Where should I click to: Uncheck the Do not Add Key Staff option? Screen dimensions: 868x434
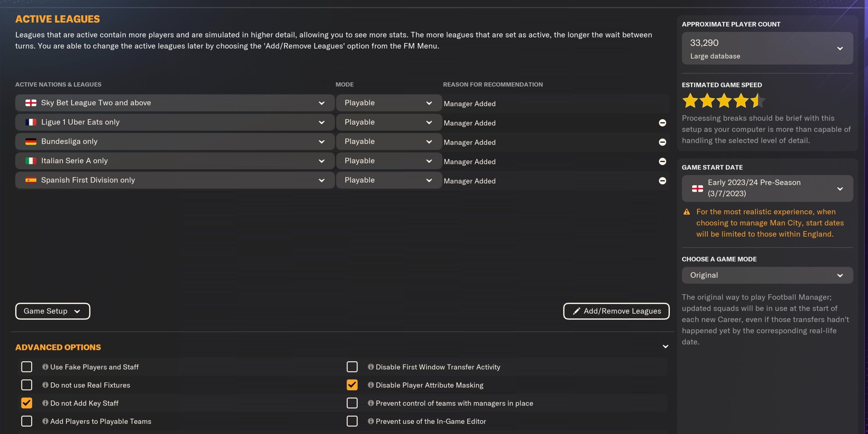26,403
